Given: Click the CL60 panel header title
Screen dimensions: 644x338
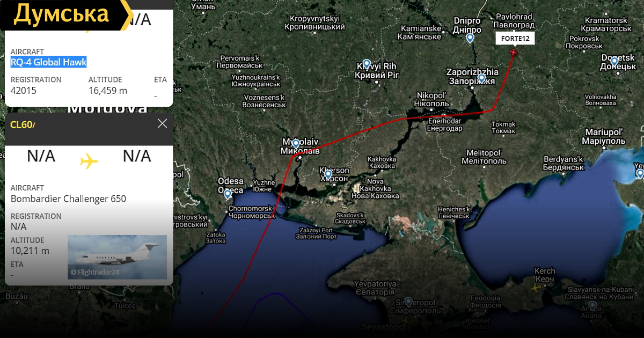Looking at the screenshot, I should point(23,125).
